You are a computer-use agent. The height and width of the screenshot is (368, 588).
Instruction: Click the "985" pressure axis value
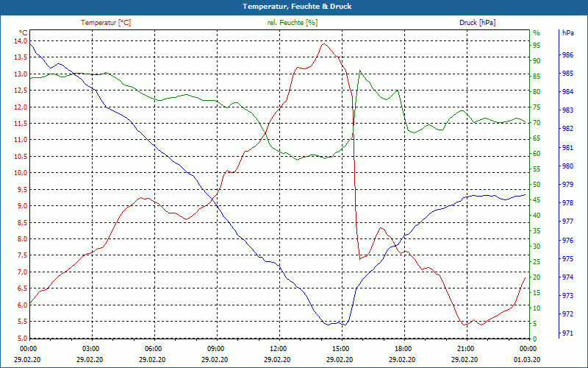[x=568, y=74]
